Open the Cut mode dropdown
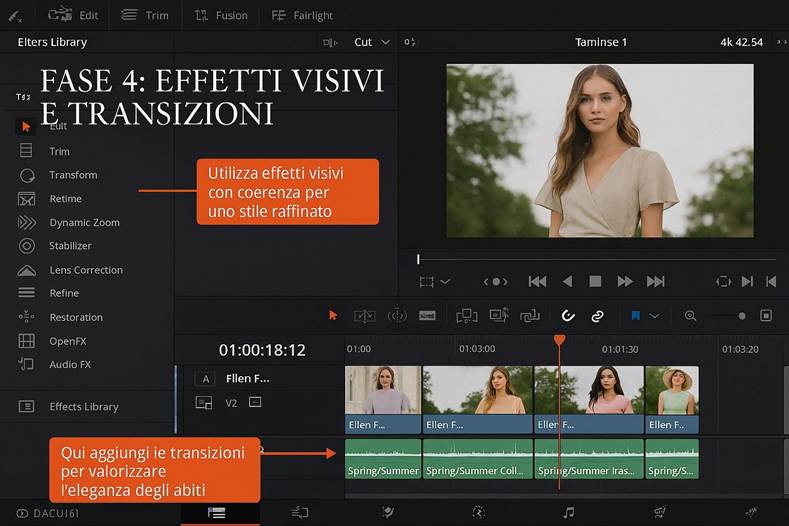 [x=371, y=42]
